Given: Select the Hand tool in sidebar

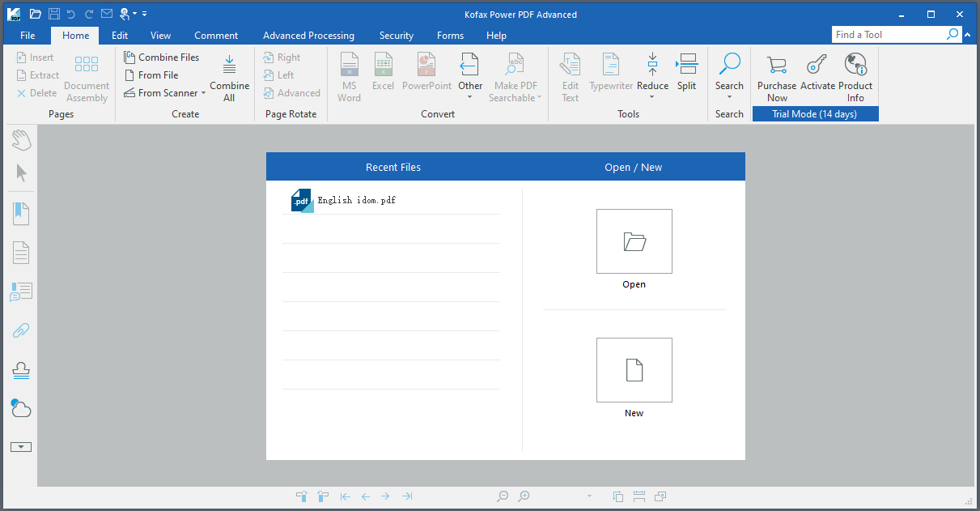Looking at the screenshot, I should click(21, 139).
